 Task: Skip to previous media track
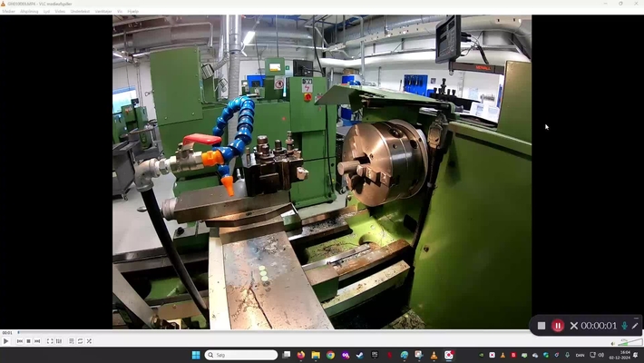click(x=20, y=341)
